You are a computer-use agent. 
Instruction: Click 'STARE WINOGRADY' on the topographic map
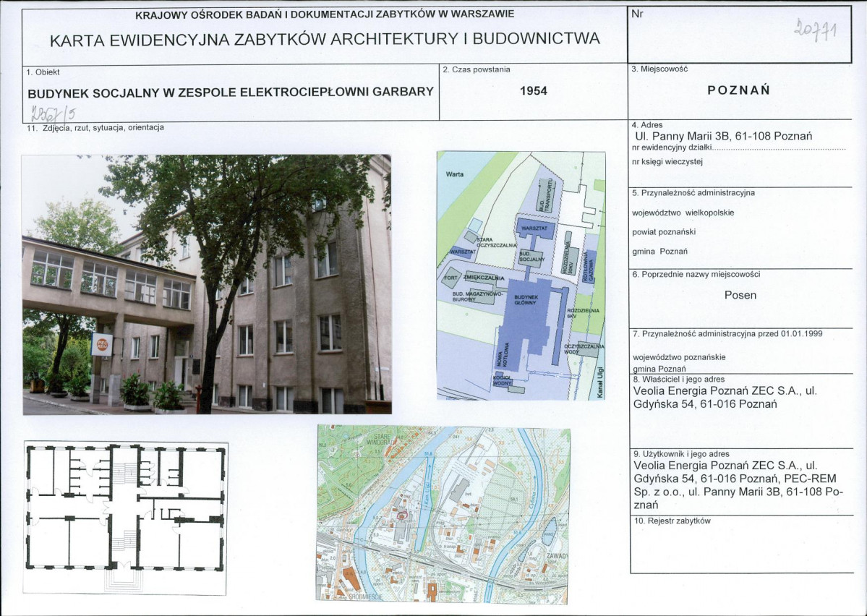(x=380, y=440)
